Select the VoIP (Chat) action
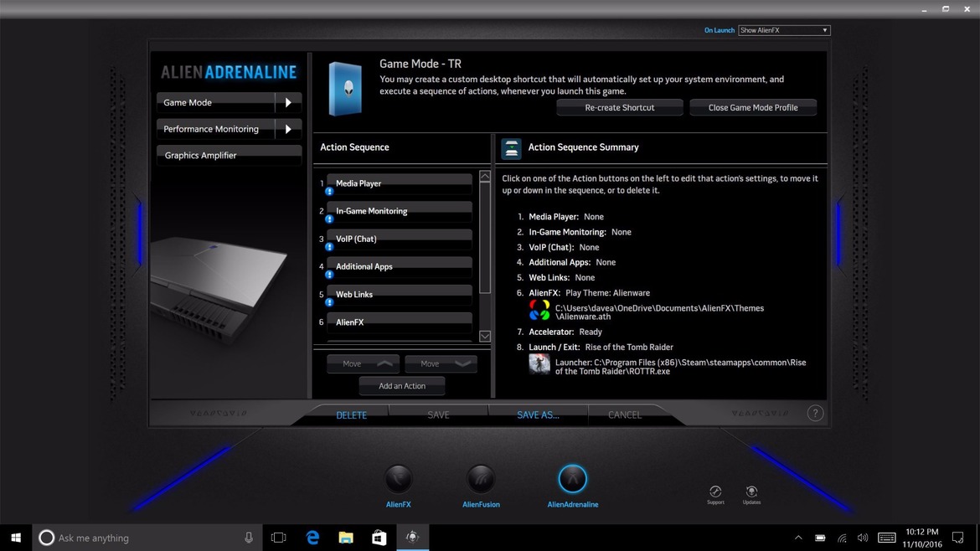980x551 pixels. pyautogui.click(x=400, y=239)
